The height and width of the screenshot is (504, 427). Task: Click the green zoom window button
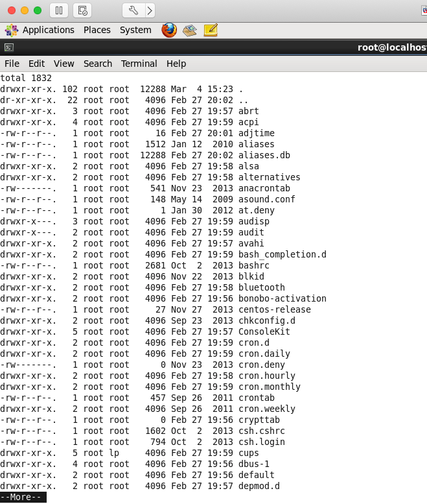tap(38, 10)
